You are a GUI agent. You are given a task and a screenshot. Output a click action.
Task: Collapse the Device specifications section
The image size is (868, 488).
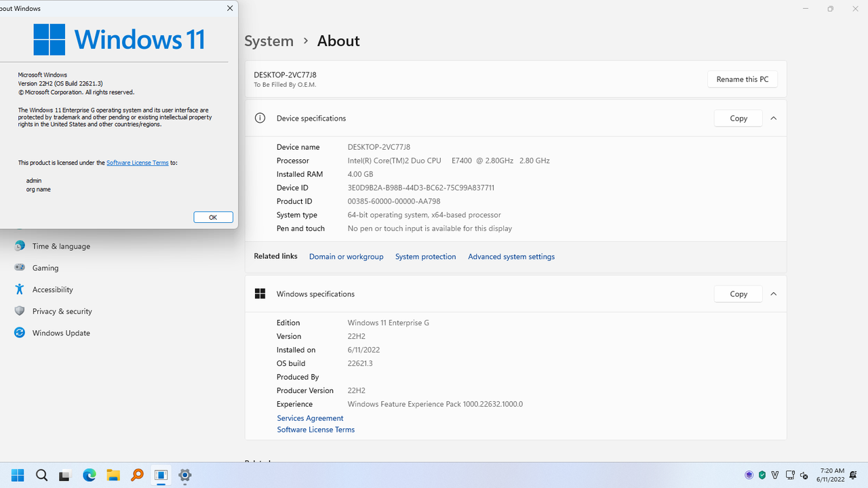tap(773, 118)
